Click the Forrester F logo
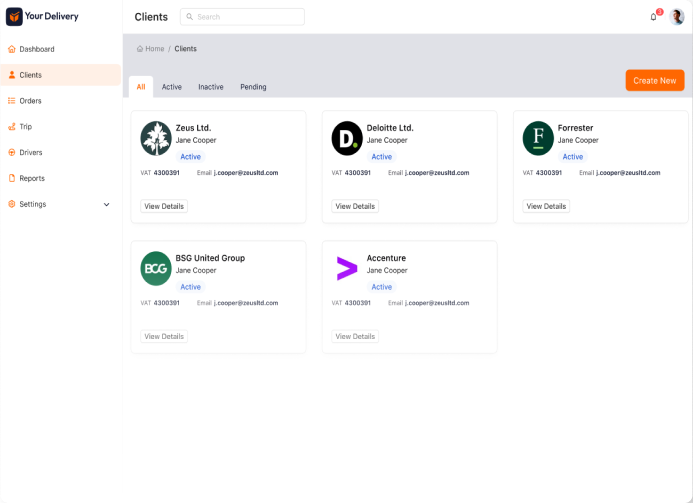 (538, 138)
